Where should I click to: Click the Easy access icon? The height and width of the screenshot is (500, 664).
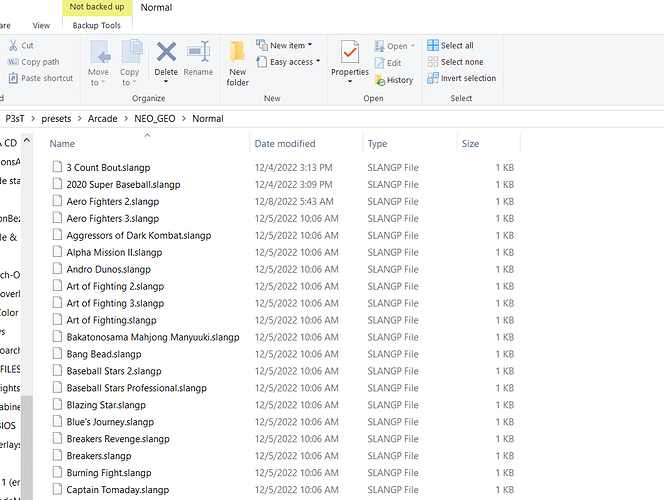pyautogui.click(x=262, y=62)
